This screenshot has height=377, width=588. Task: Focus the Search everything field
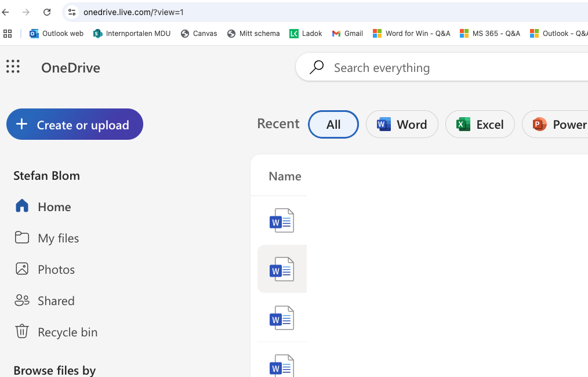click(x=442, y=67)
